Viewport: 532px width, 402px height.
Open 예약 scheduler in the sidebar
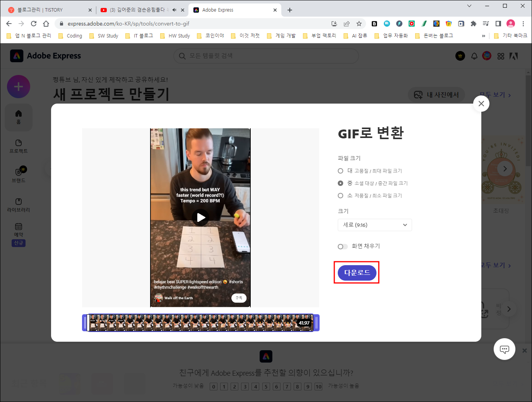[x=19, y=234]
